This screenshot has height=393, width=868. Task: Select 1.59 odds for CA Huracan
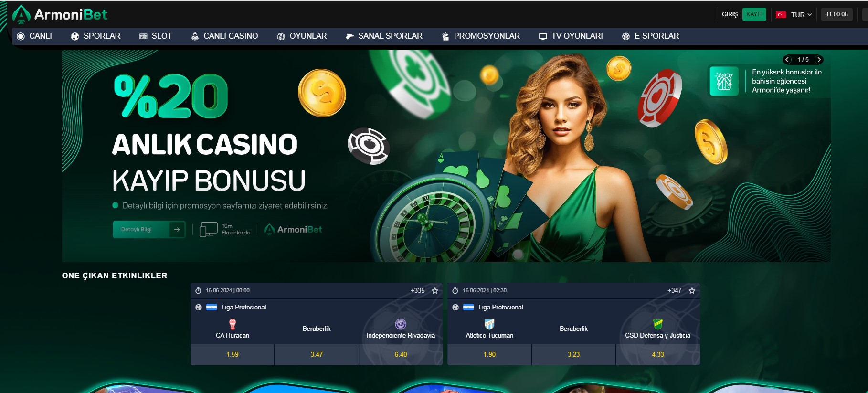(233, 355)
